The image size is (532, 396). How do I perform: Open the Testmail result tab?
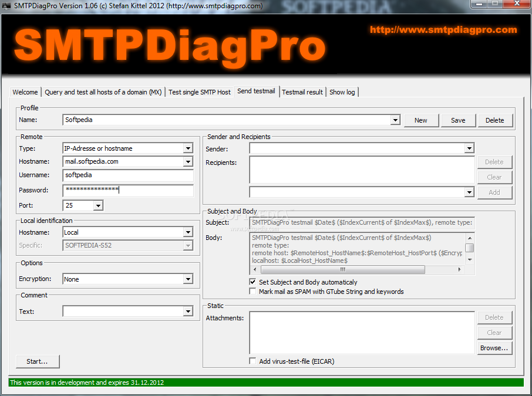point(302,92)
